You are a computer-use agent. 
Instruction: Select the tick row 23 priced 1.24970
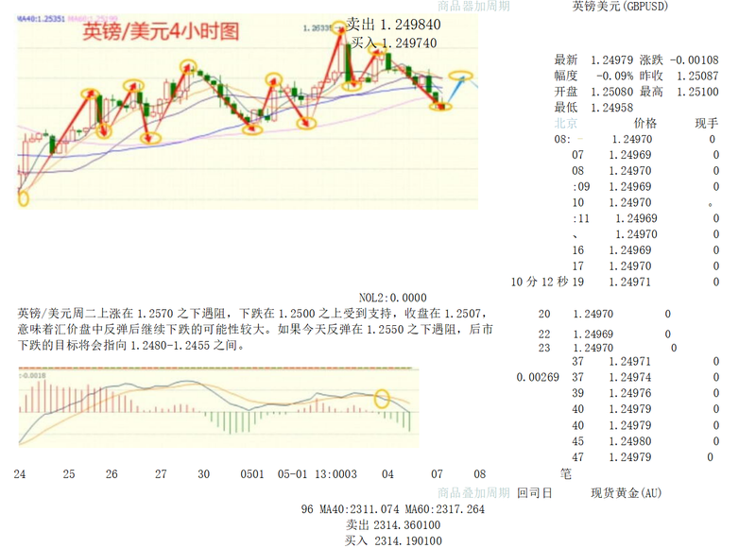click(x=608, y=348)
